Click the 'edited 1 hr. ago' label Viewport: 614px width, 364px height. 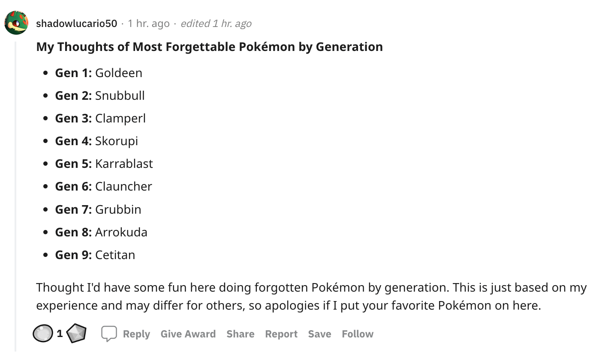tap(217, 24)
